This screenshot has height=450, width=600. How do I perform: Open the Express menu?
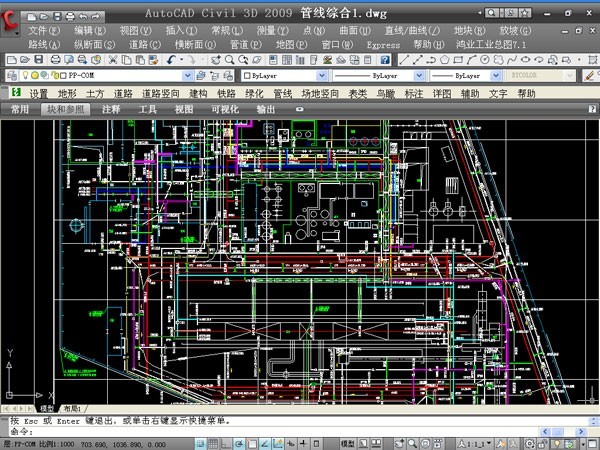[383, 45]
